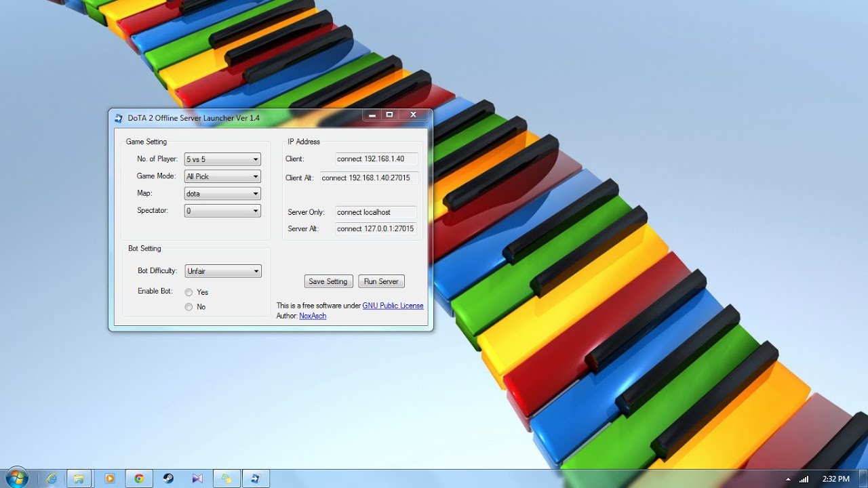The width and height of the screenshot is (868, 488).
Task: Open the Bot Difficulty dropdown
Action: pyautogui.click(x=223, y=271)
